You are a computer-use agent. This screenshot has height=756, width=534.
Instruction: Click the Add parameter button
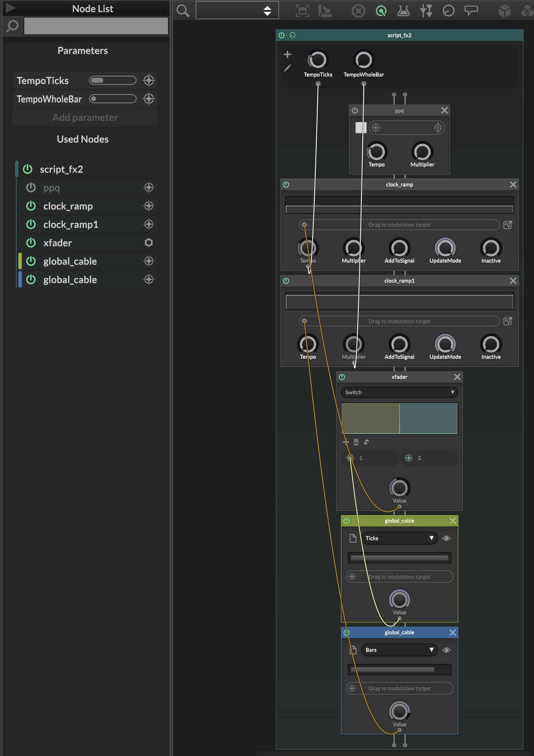(x=85, y=117)
